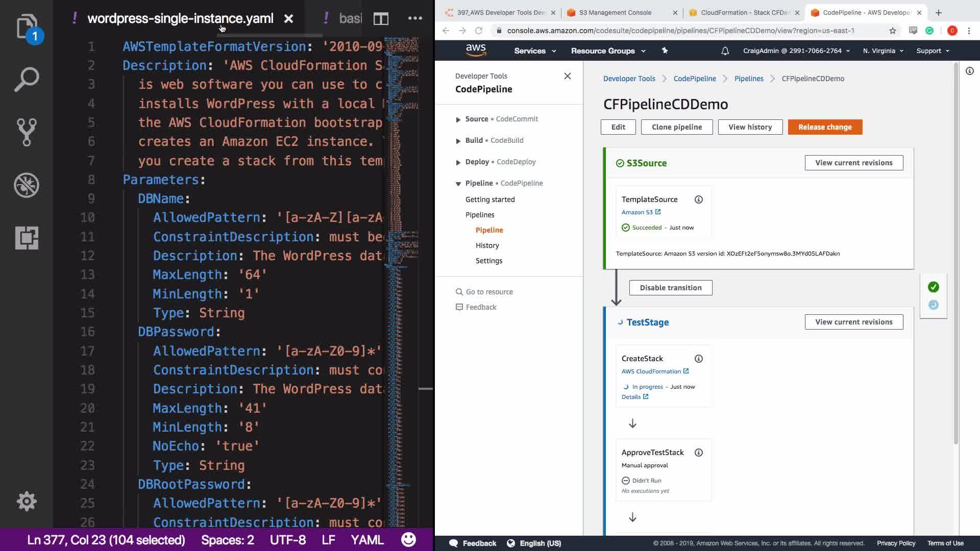Click the VS Code manage gear icon
Screen dimensions: 980x551
27,501
